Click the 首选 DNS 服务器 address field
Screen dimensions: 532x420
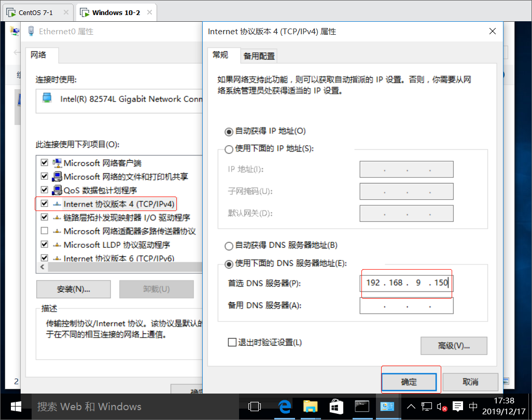pyautogui.click(x=407, y=283)
